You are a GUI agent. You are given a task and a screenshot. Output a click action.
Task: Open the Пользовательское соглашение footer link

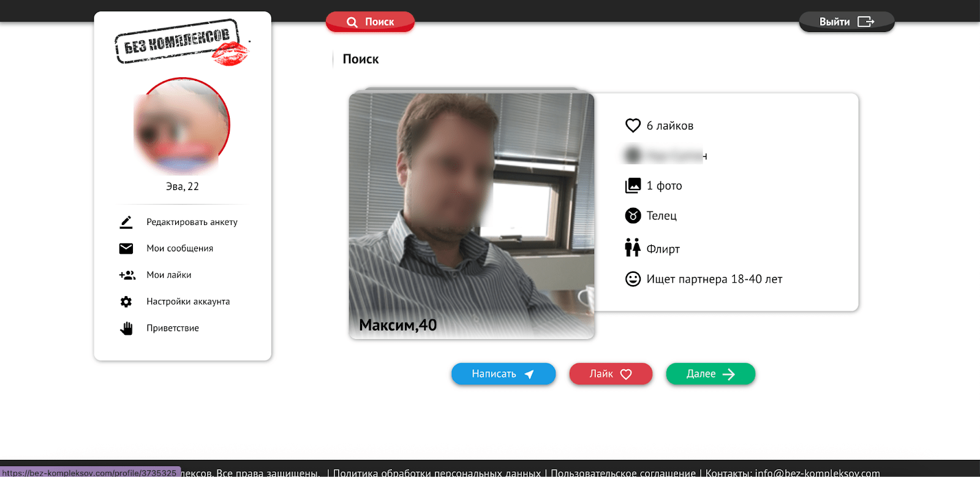pyautogui.click(x=623, y=473)
